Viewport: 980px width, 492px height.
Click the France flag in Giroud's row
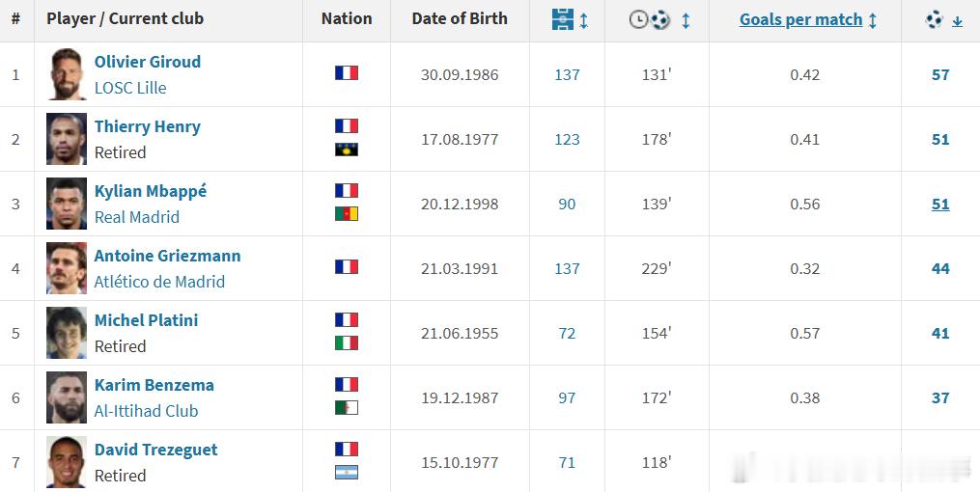[x=347, y=73]
